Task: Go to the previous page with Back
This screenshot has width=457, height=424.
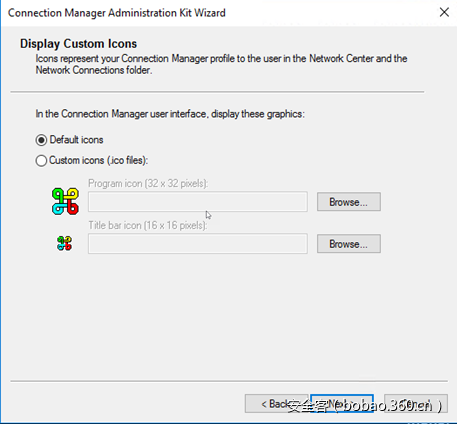Action: tap(277, 404)
